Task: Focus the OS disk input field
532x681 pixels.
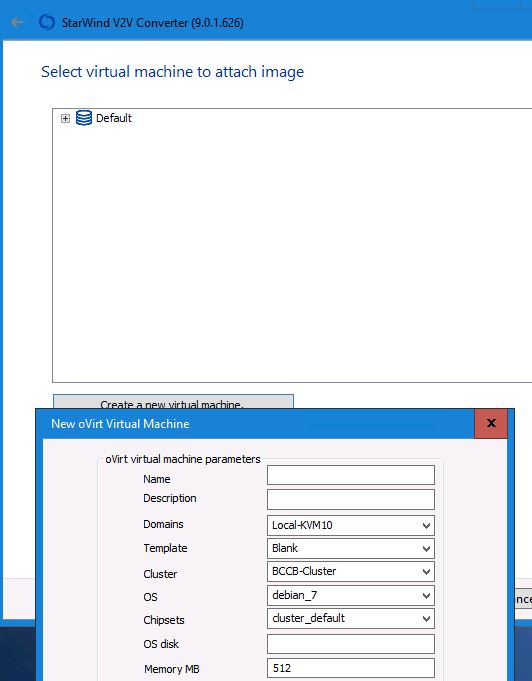Action: (x=350, y=644)
